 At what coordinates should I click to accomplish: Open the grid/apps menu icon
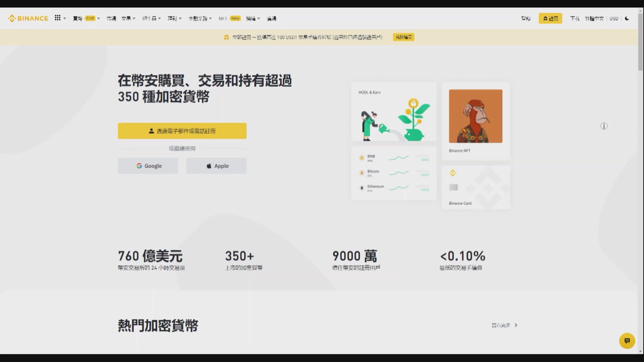pos(57,18)
